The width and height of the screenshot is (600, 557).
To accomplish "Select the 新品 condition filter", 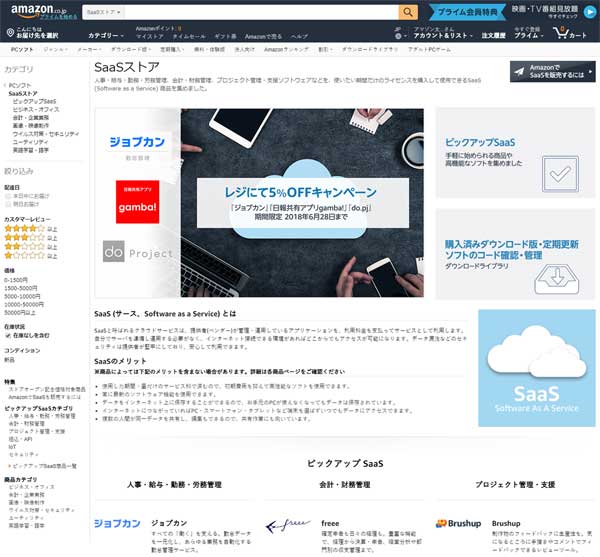I will point(9,360).
